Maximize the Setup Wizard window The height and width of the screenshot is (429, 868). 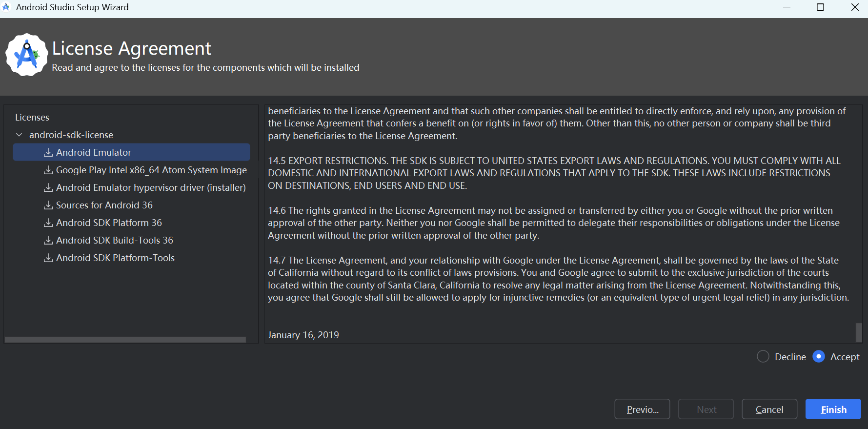pos(821,7)
